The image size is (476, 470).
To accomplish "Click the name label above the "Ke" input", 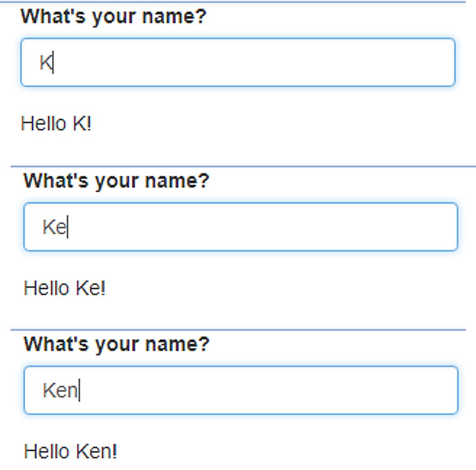I will point(116,181).
